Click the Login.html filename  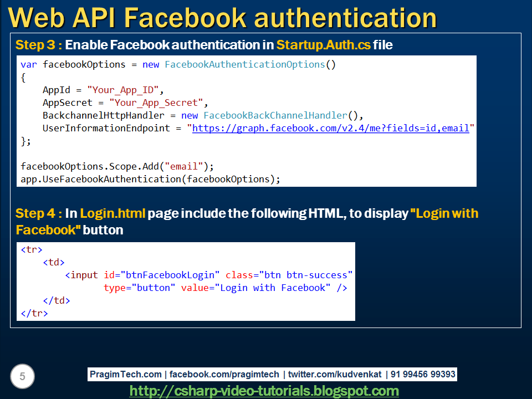coord(113,213)
